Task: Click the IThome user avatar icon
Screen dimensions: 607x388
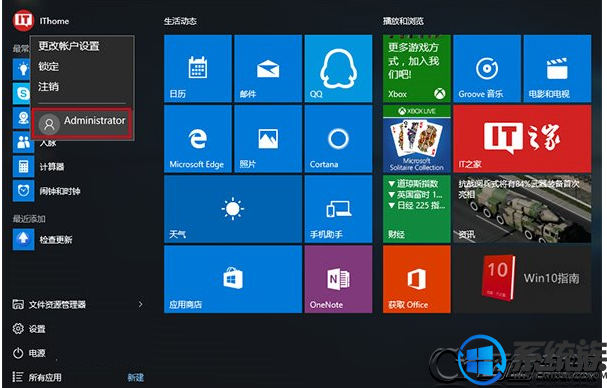Action: pos(23,21)
